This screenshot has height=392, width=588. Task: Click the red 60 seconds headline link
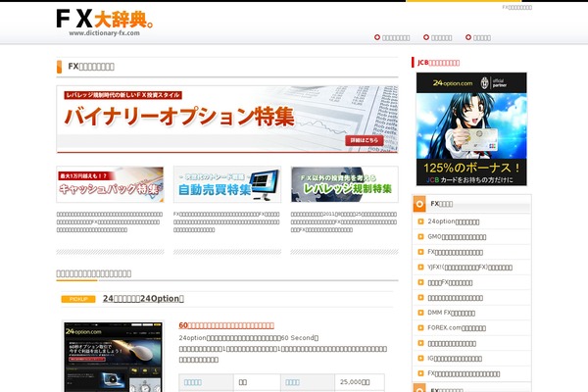click(226, 325)
